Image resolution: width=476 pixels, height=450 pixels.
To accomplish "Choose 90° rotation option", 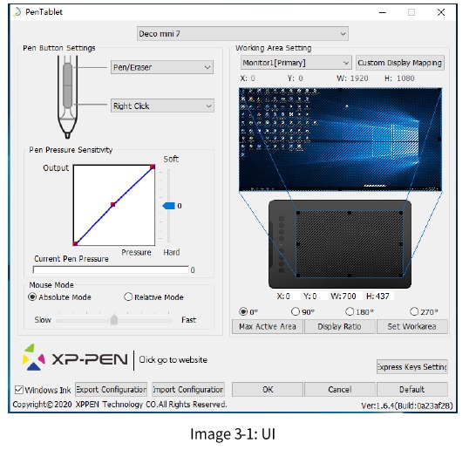I will pos(296,311).
